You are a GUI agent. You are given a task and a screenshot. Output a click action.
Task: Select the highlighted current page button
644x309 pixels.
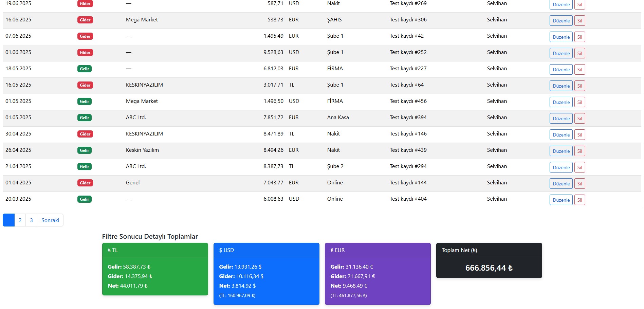click(x=8, y=220)
